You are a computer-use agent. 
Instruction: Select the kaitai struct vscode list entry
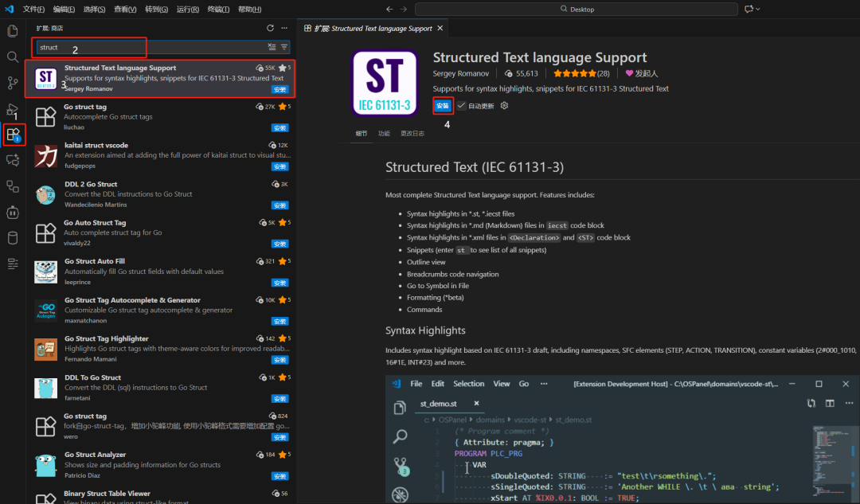click(161, 156)
